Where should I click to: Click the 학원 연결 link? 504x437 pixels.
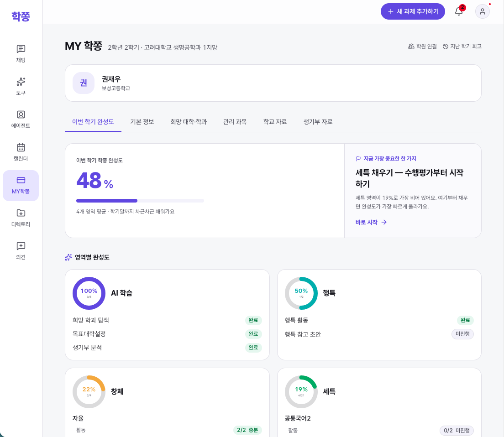click(422, 47)
